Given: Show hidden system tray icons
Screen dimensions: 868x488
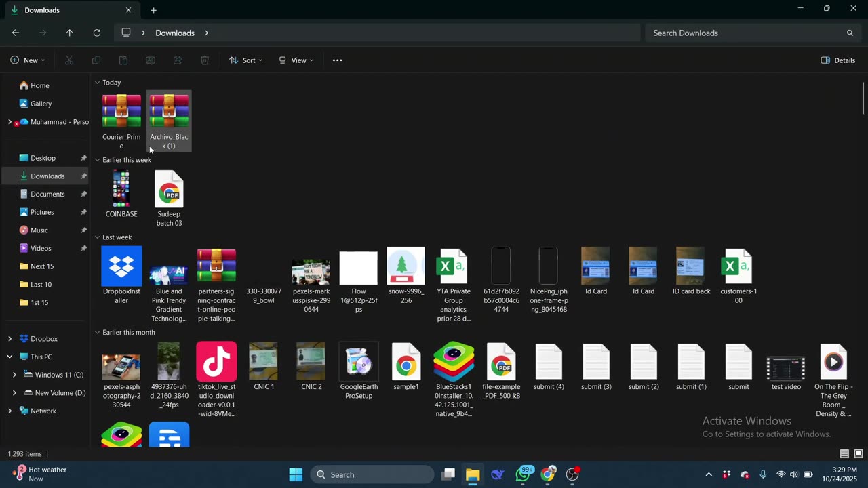Looking at the screenshot, I should pos(709,474).
